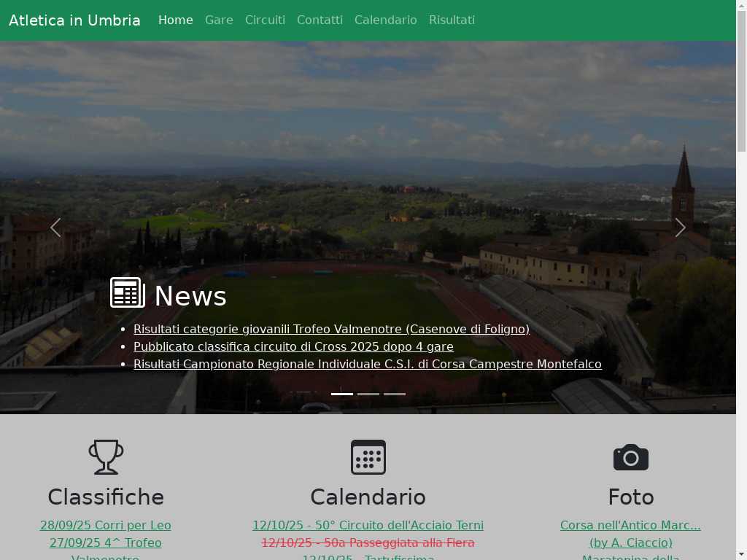Advance to next carousel slide arrow
747x560 pixels.
coord(680,227)
